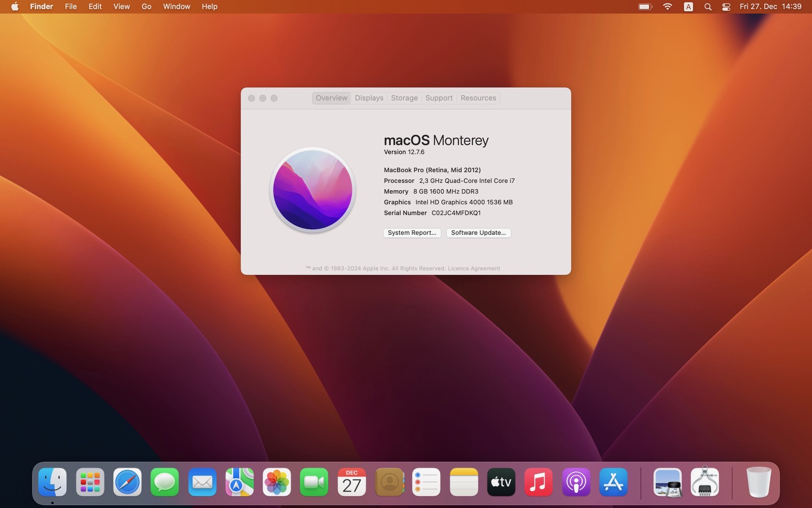Image resolution: width=812 pixels, height=508 pixels.
Task: Click MacBook Pro (Retina, Mid 2012) text
Action: (x=433, y=170)
